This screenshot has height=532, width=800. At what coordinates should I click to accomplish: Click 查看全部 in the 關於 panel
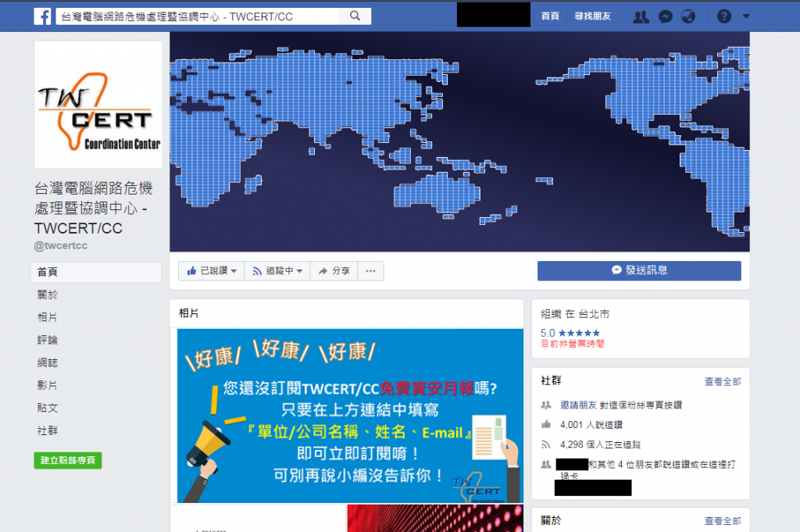click(723, 521)
